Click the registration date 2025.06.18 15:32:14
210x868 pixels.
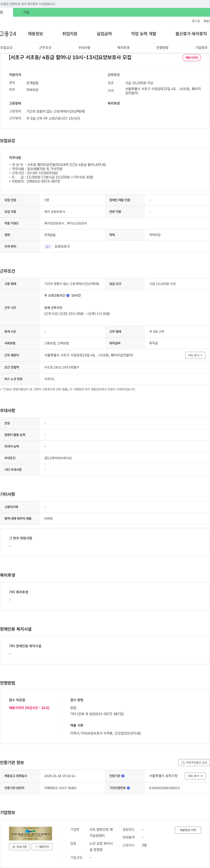(59, 776)
